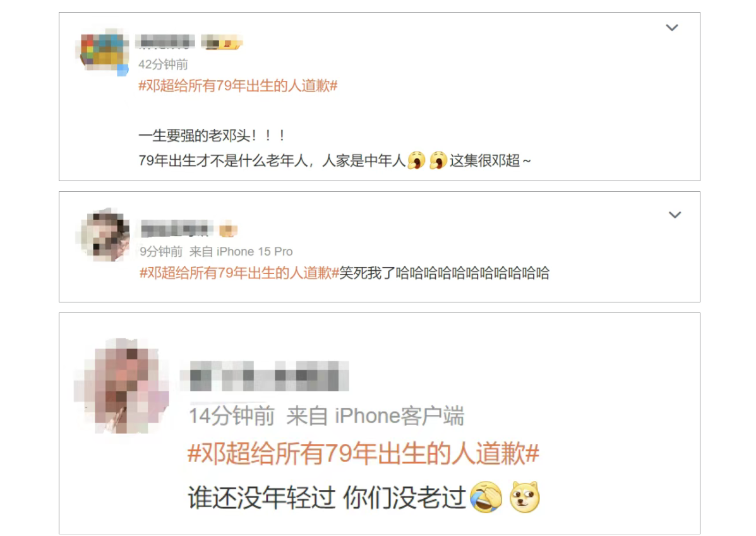Viewport: 756px width, 536px height.
Task: Click the doge emoji in third post
Action: point(525,497)
